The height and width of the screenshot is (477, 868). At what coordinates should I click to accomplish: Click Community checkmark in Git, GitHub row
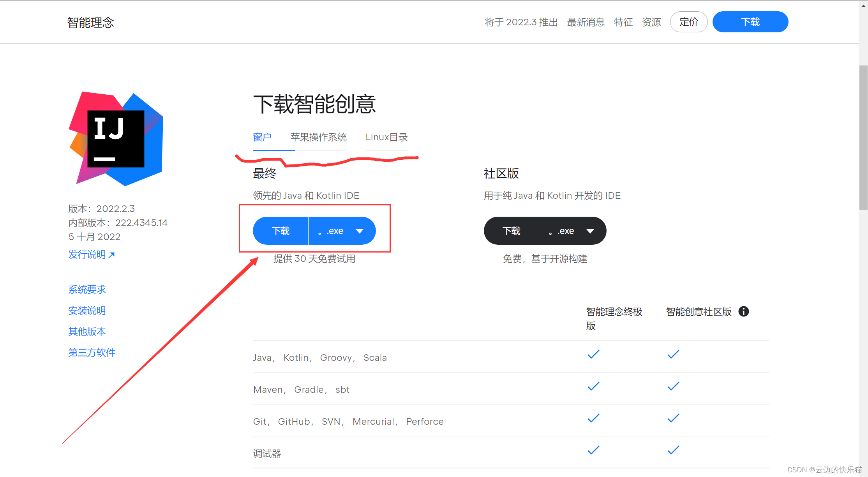click(x=673, y=418)
